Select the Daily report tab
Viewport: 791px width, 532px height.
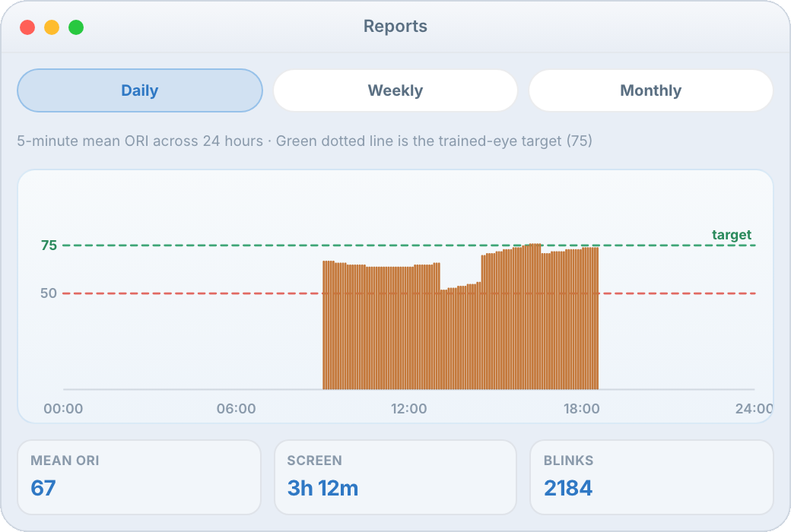coord(140,90)
